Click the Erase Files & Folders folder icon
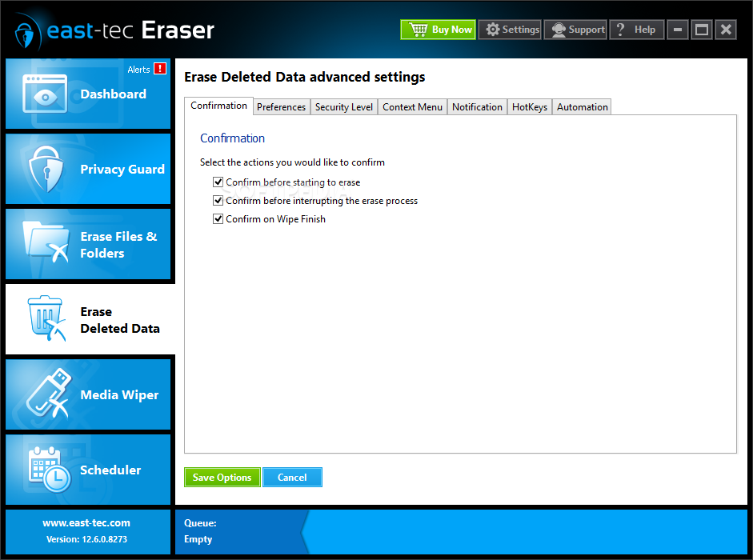 point(46,242)
